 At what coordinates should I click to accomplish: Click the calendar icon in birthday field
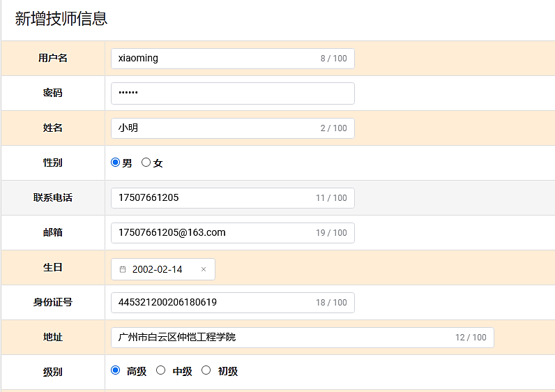[123, 269]
